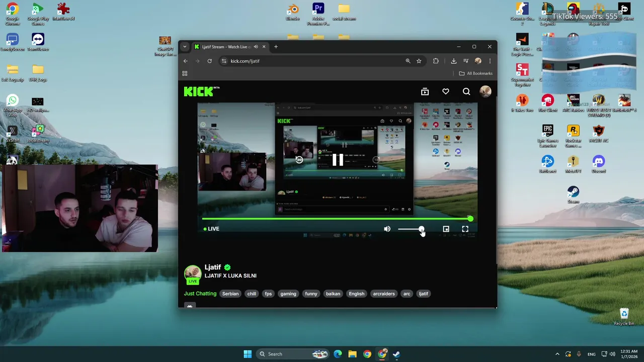Open Blender desktop shortcut
The height and width of the screenshot is (362, 644).
(x=293, y=13)
